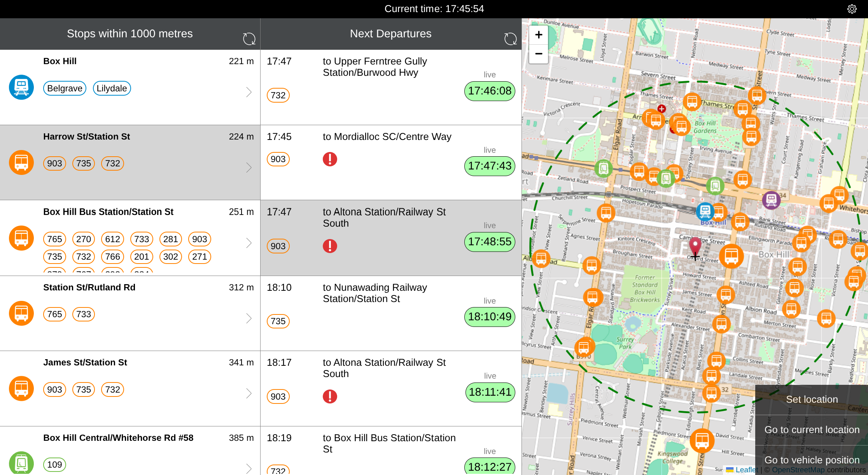Expand the Box Hill train stop chevron
Screen dimensions: 868x475
pyautogui.click(x=249, y=92)
